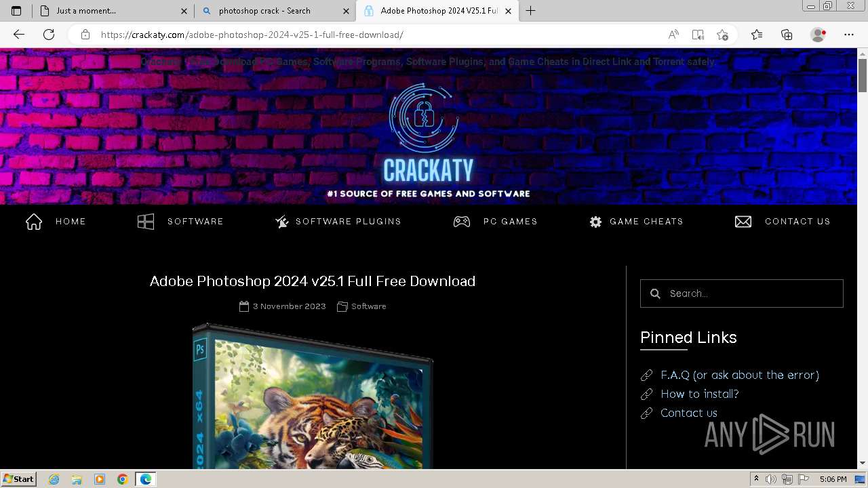Open tab actions menu icon
Viewport: 868px width, 488px height.
pyautogui.click(x=16, y=11)
